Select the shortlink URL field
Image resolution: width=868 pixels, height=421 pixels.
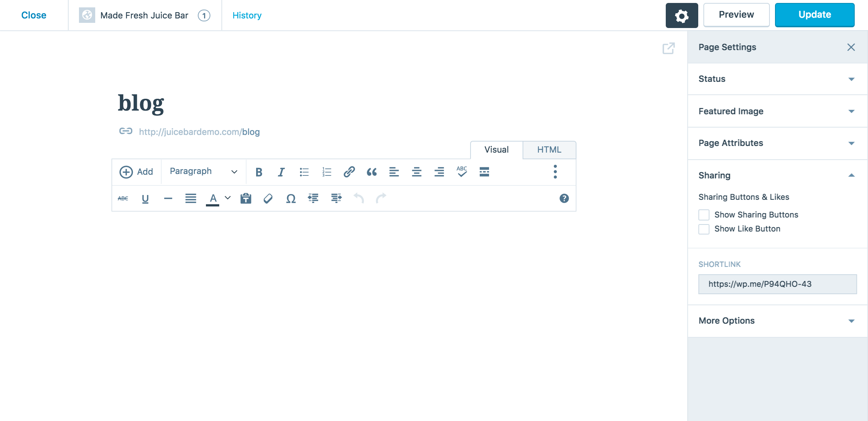point(777,284)
